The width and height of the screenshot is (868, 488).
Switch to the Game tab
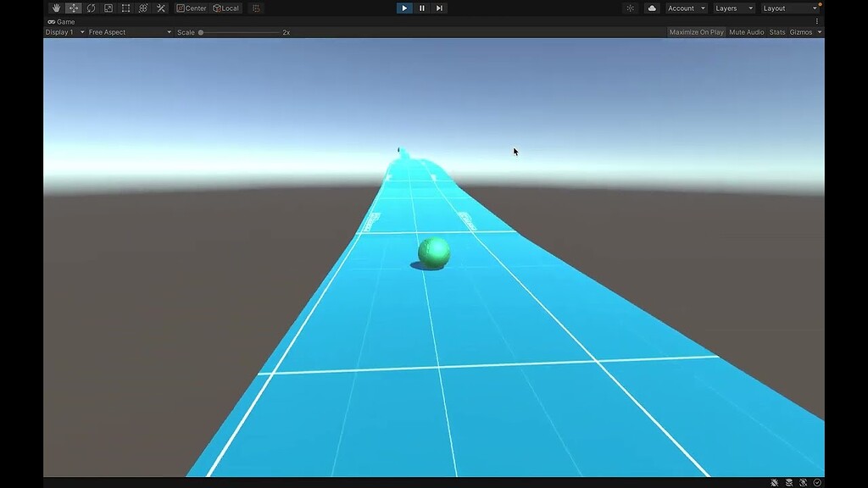(x=59, y=21)
